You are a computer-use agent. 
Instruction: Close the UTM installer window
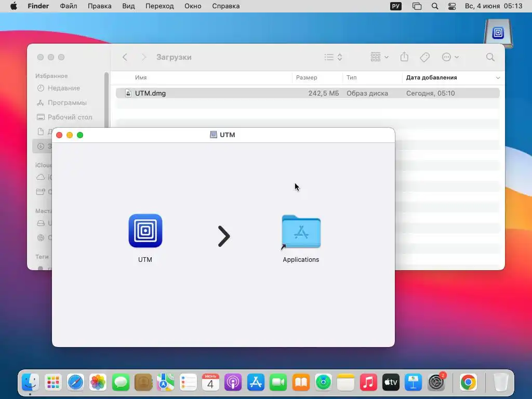click(59, 135)
